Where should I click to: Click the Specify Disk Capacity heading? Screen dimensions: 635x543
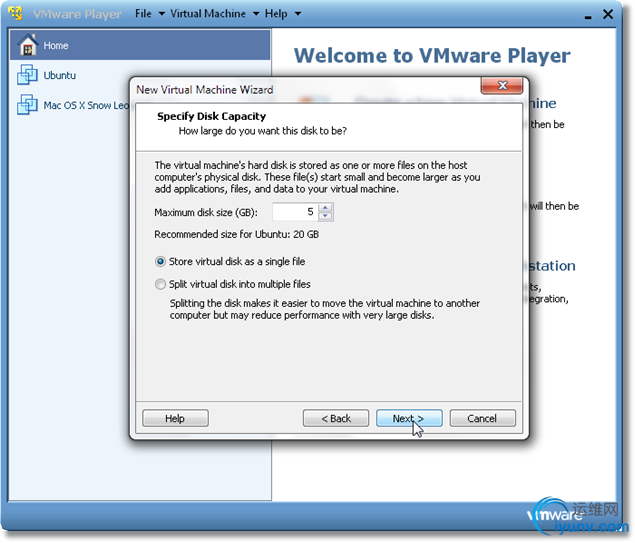tap(211, 117)
